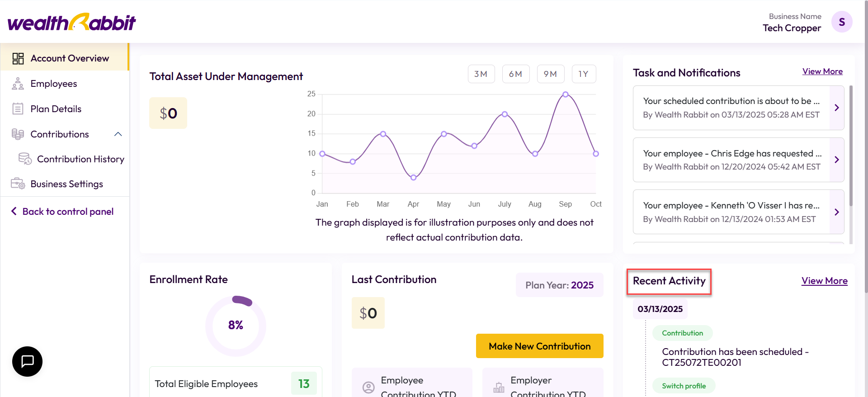Click the July data point on chart
The image size is (868, 397).
505,114
